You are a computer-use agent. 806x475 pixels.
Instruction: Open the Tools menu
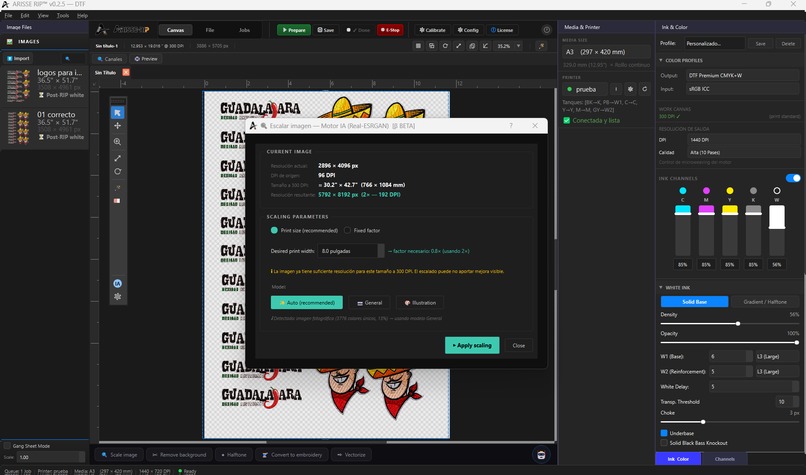click(x=63, y=15)
